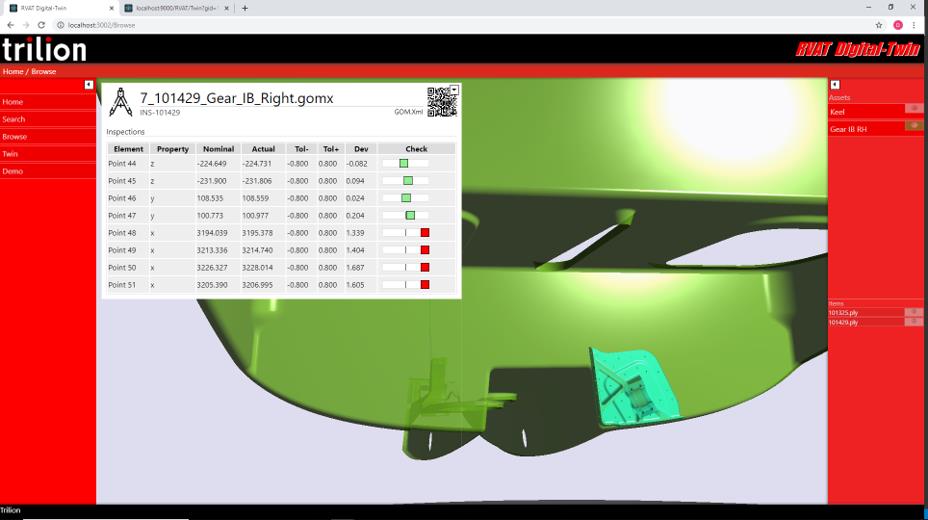Open Demo in the sidebar menu
Image resolution: width=928 pixels, height=520 pixels.
[x=12, y=171]
